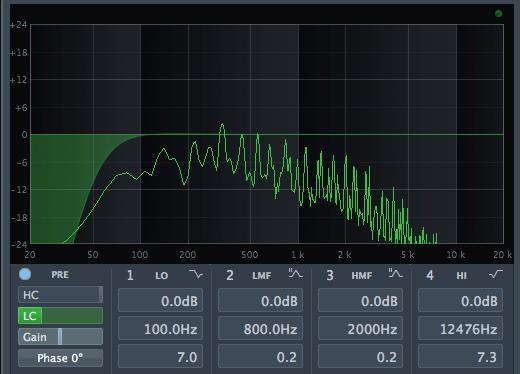Click the LMF band Q field 0.2
This screenshot has height=374, width=520.
coord(260,357)
